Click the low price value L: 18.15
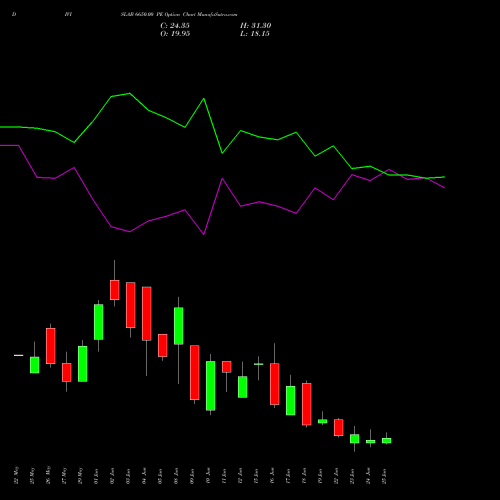 point(255,34)
